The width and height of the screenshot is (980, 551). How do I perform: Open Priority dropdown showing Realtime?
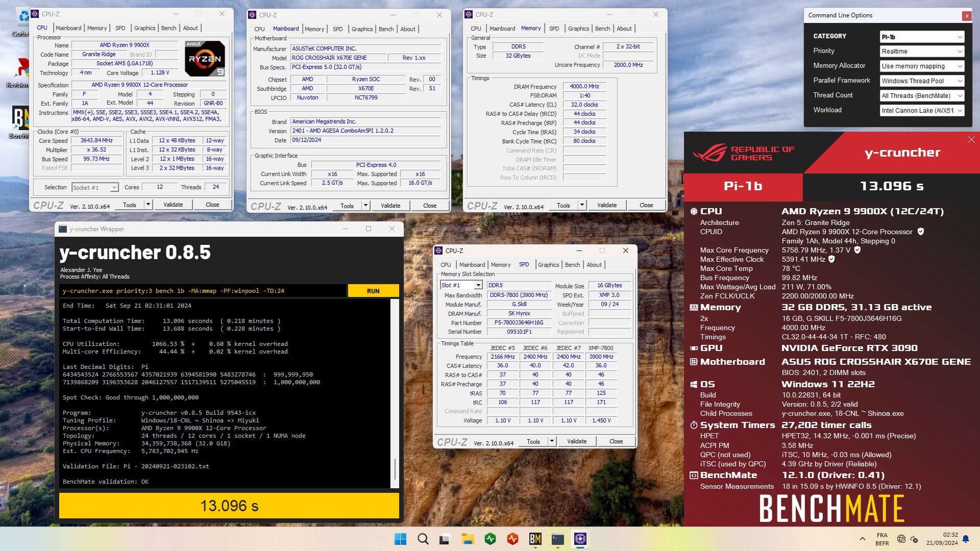coord(922,52)
